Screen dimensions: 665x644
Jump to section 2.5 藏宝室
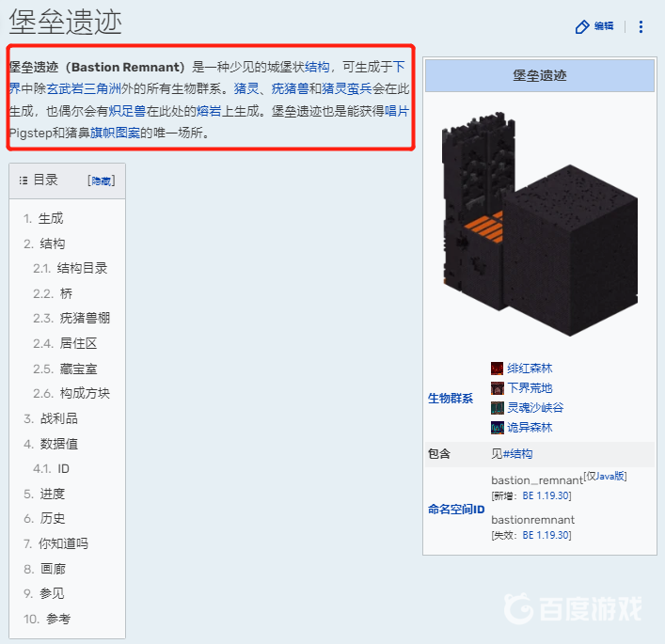click(78, 369)
